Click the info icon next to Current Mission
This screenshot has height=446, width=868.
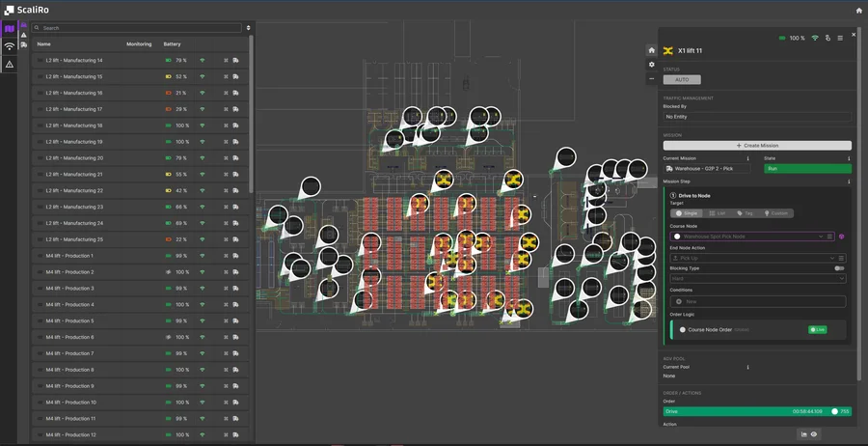pos(747,158)
